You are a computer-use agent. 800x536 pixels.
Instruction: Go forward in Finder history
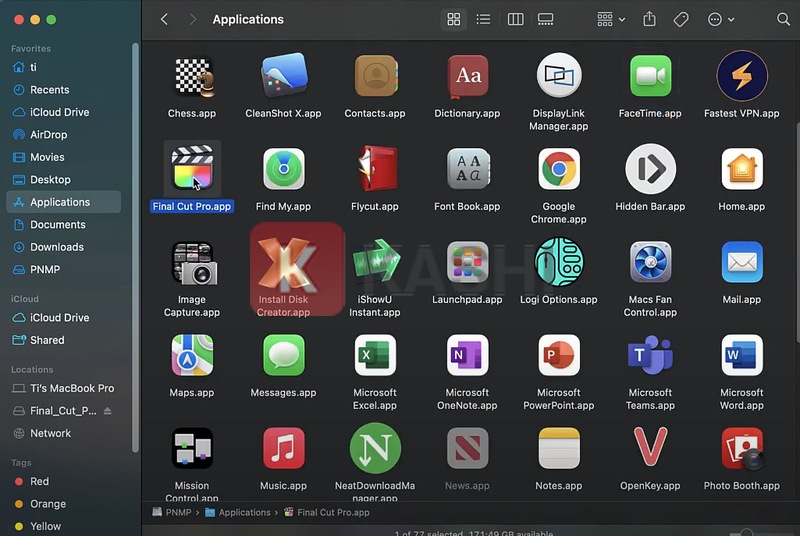click(192, 19)
